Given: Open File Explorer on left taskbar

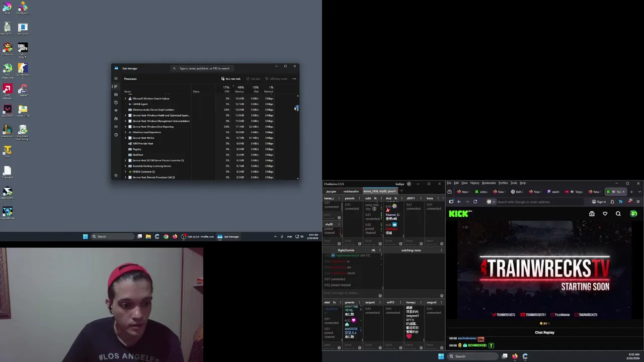Looking at the screenshot, I should pos(148,236).
